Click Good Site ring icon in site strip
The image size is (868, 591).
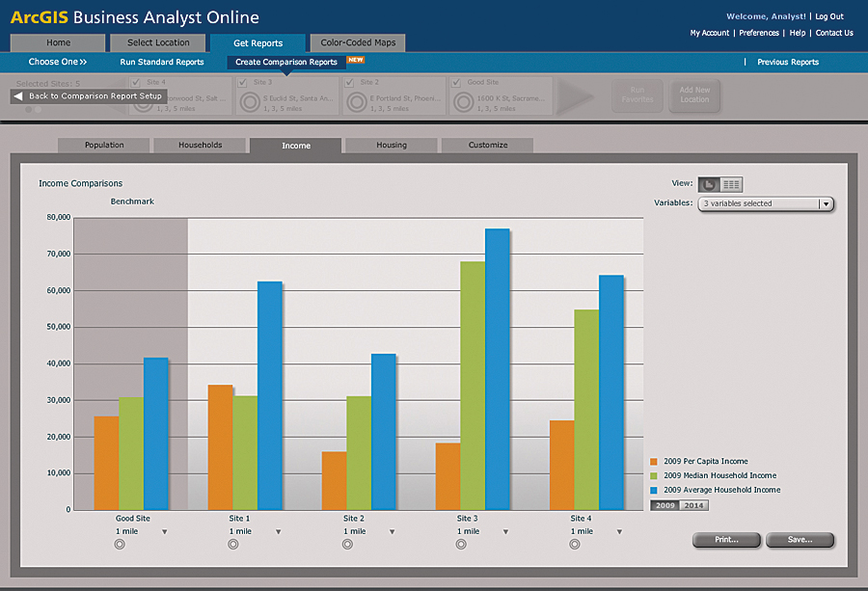(x=463, y=102)
